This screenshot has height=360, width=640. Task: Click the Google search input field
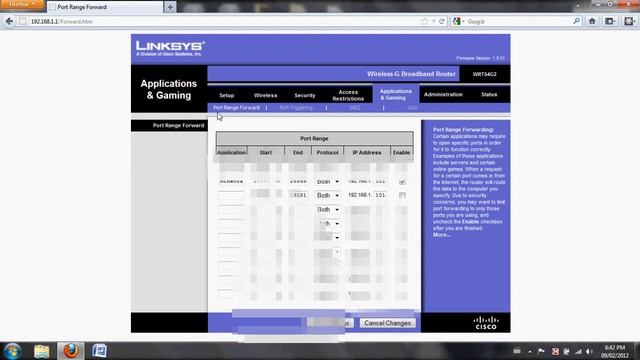(x=518, y=21)
